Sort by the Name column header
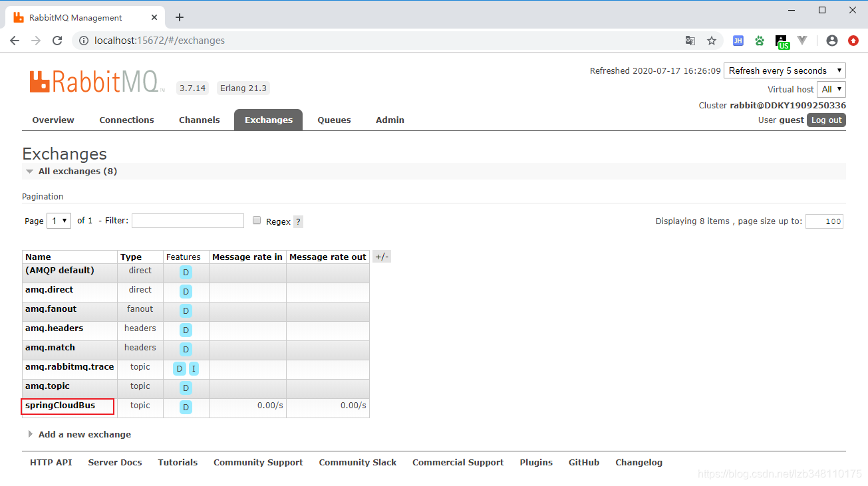This screenshot has height=486, width=868. pos(38,257)
